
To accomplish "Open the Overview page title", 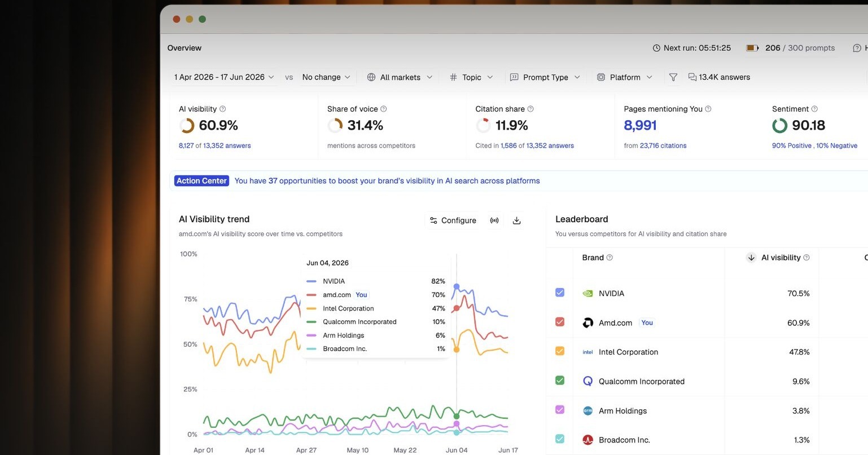I will (x=185, y=48).
